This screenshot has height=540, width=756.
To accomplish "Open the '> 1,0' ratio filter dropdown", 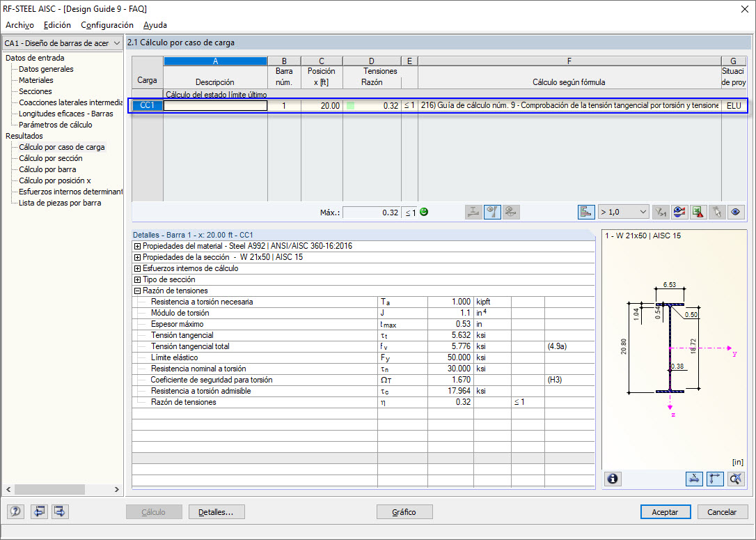I will pos(624,212).
